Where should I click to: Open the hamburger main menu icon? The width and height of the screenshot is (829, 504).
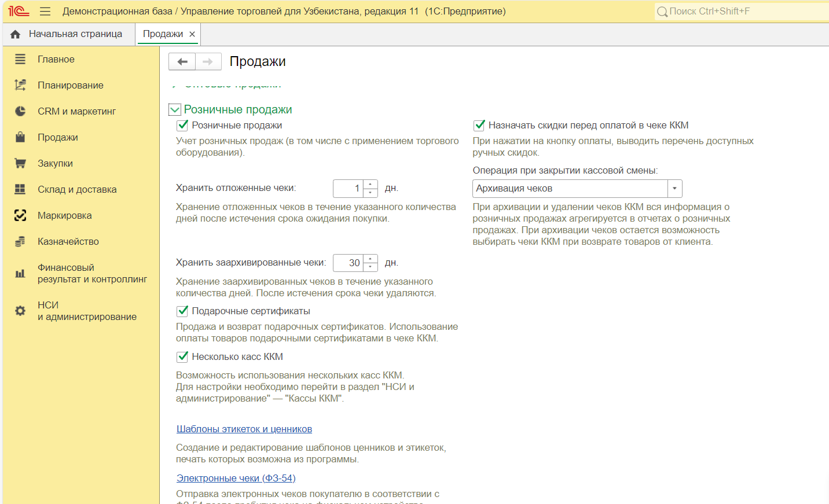point(45,12)
